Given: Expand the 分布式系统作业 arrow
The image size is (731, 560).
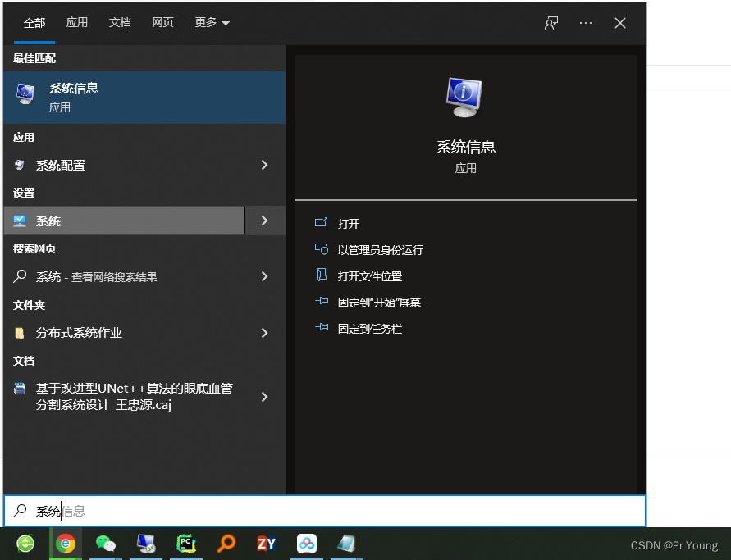Looking at the screenshot, I should pos(265,333).
